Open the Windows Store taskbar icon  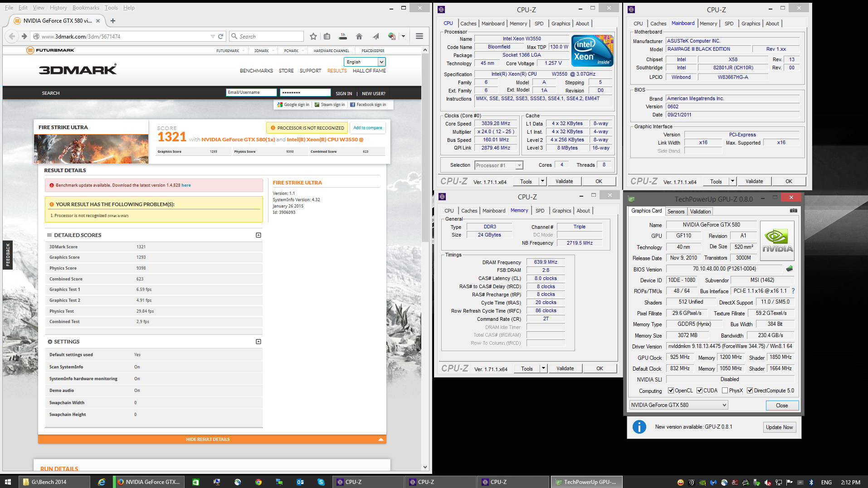196,482
